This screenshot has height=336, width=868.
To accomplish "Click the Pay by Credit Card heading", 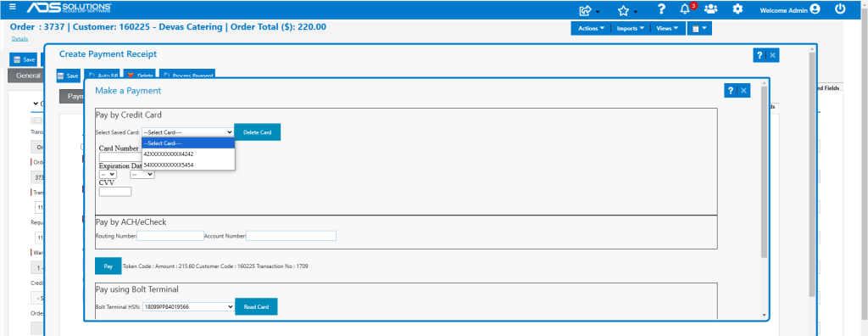I will click(129, 115).
